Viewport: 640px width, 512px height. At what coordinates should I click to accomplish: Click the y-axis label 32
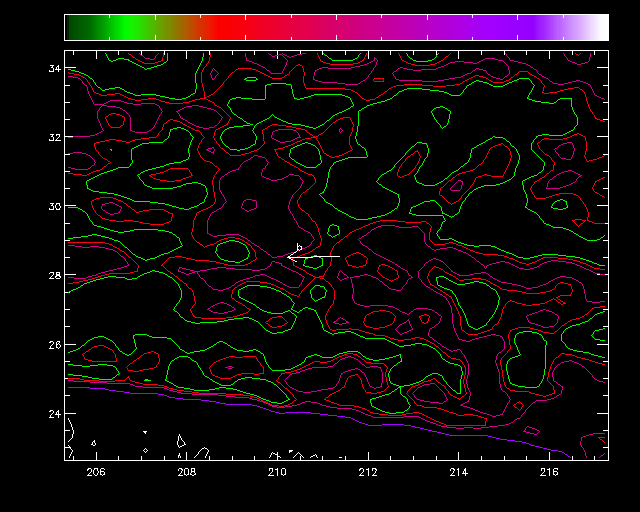pyautogui.click(x=54, y=137)
